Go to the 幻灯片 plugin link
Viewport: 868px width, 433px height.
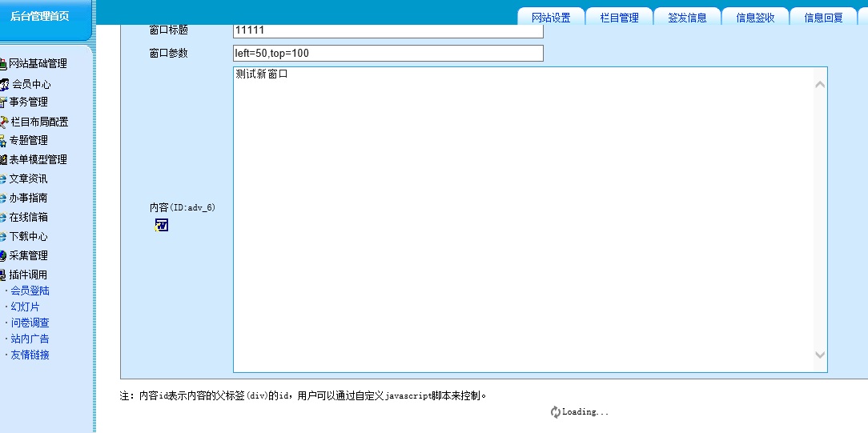(25, 307)
